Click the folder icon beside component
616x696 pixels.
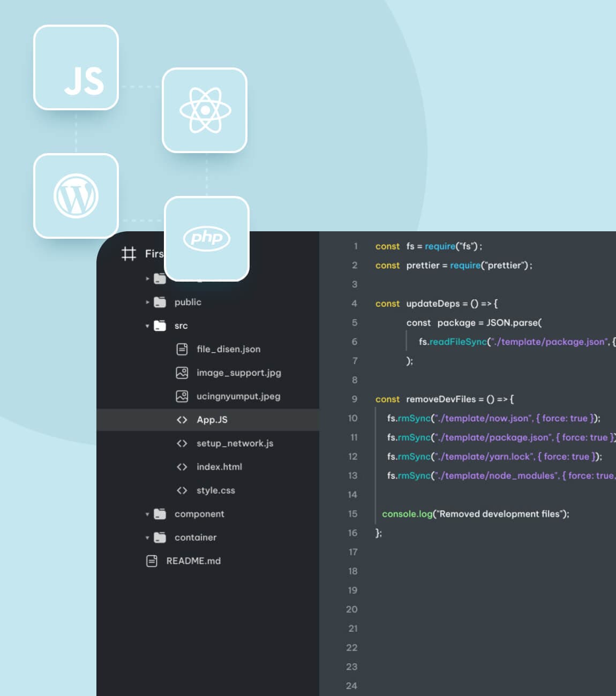point(160,514)
